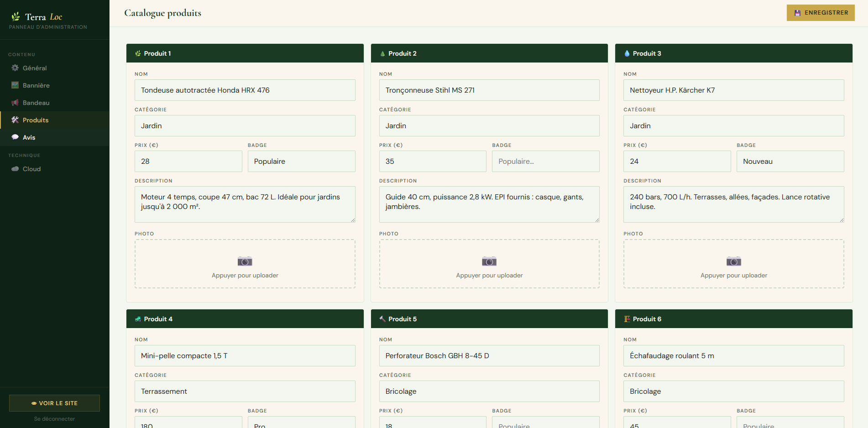
Task: Edit the name field 'Perforateur Bosch GBH 8-45 D'
Action: (x=489, y=356)
